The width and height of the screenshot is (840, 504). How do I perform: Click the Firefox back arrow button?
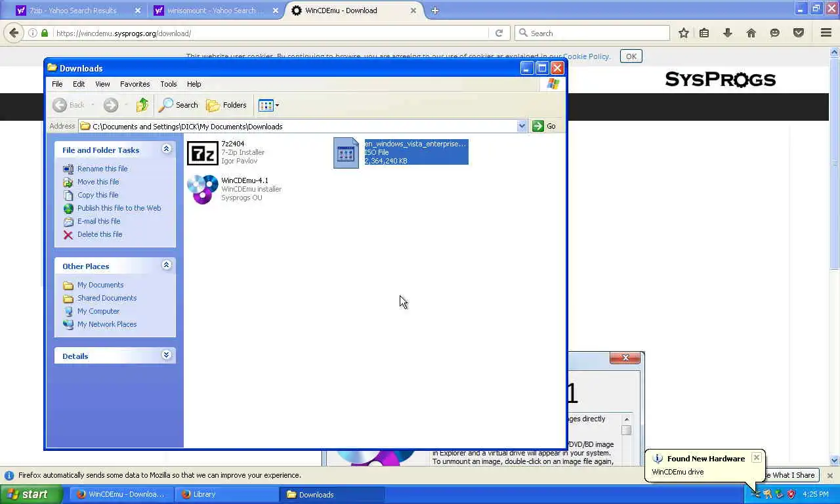pos(14,33)
